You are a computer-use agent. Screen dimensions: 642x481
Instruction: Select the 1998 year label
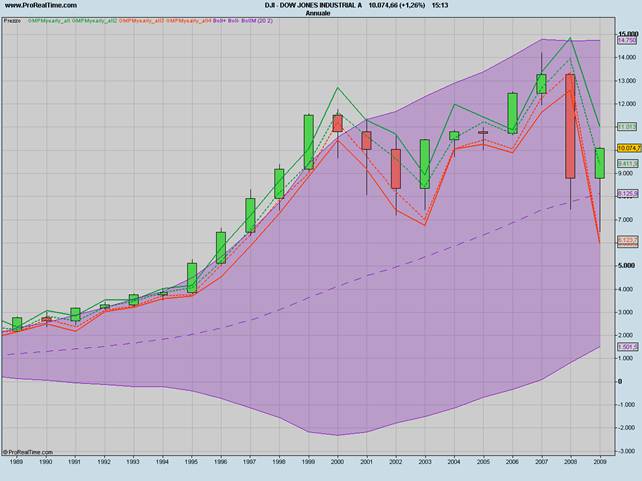click(x=279, y=462)
